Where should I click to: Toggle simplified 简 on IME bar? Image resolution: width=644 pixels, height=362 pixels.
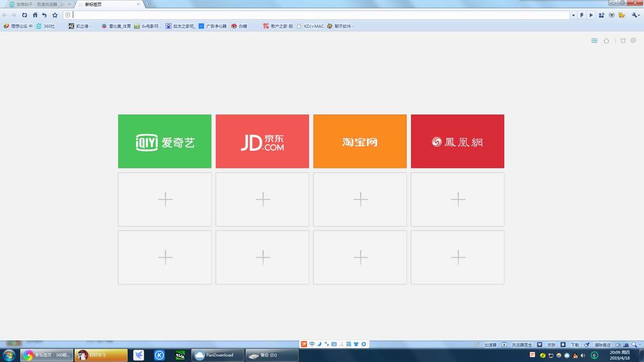pyautogui.click(x=349, y=344)
